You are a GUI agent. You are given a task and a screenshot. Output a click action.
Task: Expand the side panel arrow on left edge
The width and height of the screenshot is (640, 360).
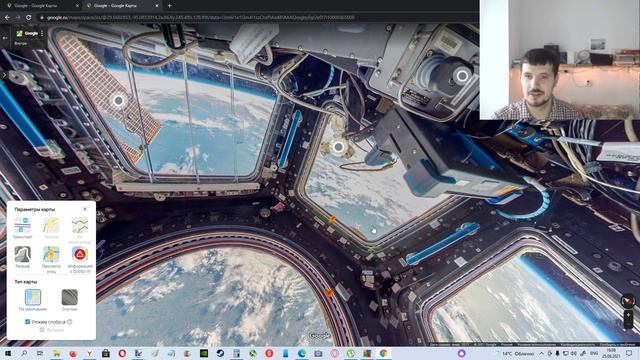pos(4,75)
